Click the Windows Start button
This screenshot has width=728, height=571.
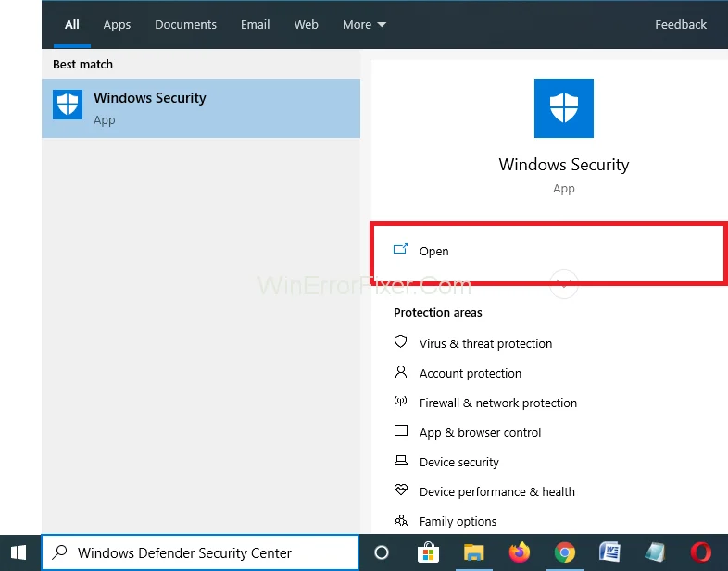click(19, 552)
